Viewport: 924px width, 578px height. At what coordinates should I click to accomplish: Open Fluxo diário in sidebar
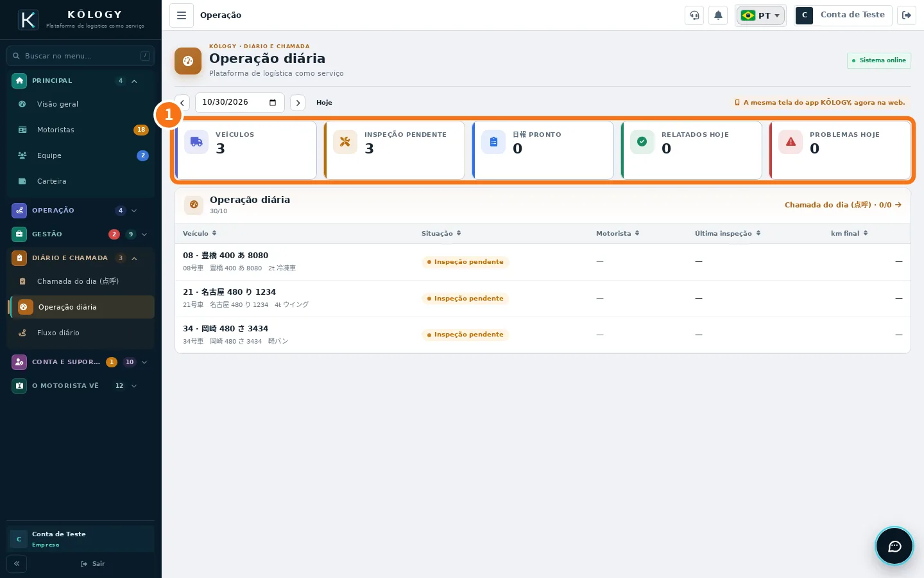[81, 333]
